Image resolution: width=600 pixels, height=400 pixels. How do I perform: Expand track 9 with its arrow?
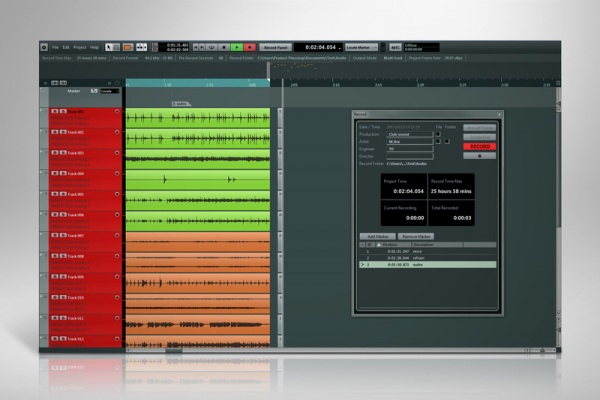tap(41, 276)
